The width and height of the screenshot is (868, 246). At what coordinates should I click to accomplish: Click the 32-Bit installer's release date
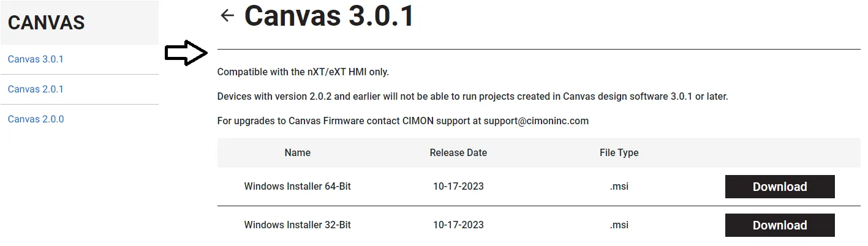coord(458,225)
